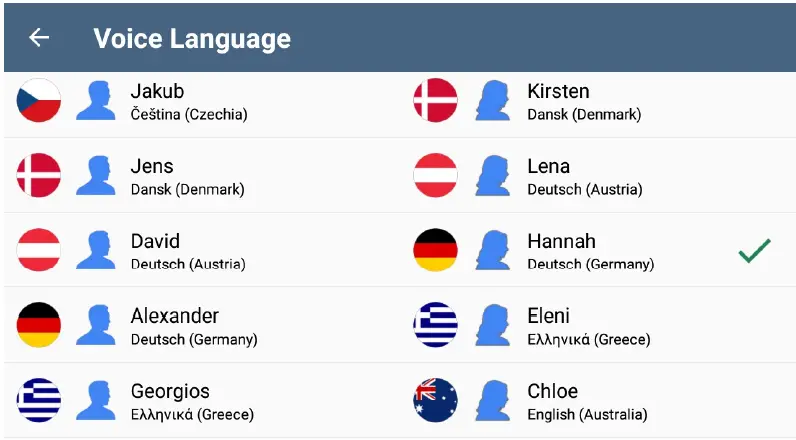Click the Danish flag icon next to Kirsten
Screen dimensions: 796x440
(435, 100)
